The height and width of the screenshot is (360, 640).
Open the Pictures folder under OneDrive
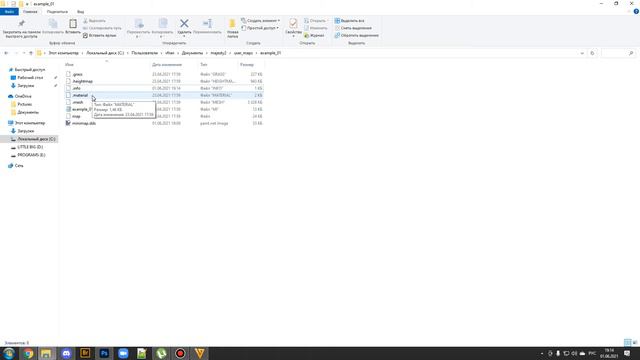coord(24,104)
